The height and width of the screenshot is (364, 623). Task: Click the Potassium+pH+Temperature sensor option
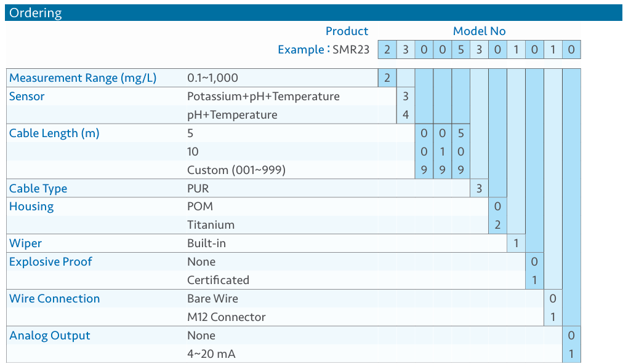click(263, 97)
